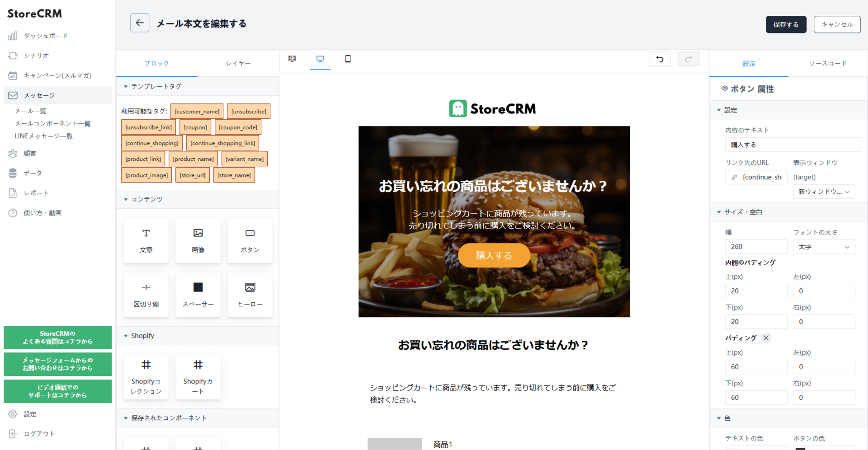Switch to the ブロック tab
The height and width of the screenshot is (450, 868).
[x=156, y=63]
